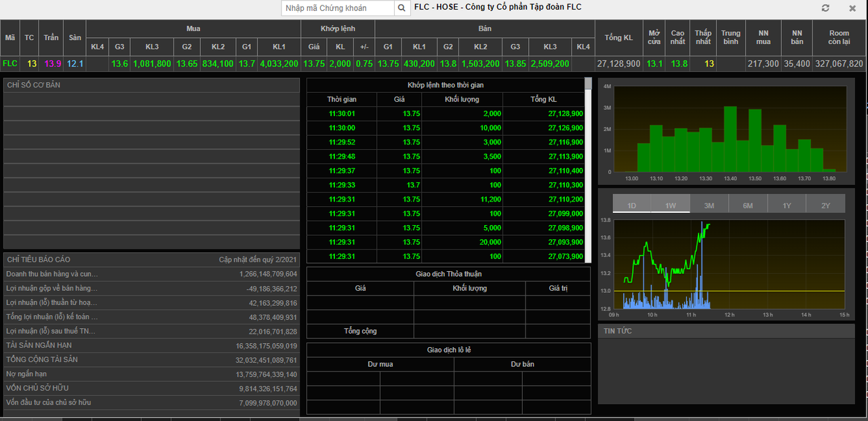This screenshot has height=421, width=868.
Task: Click the 11:29:33 trade row
Action: coord(446,185)
